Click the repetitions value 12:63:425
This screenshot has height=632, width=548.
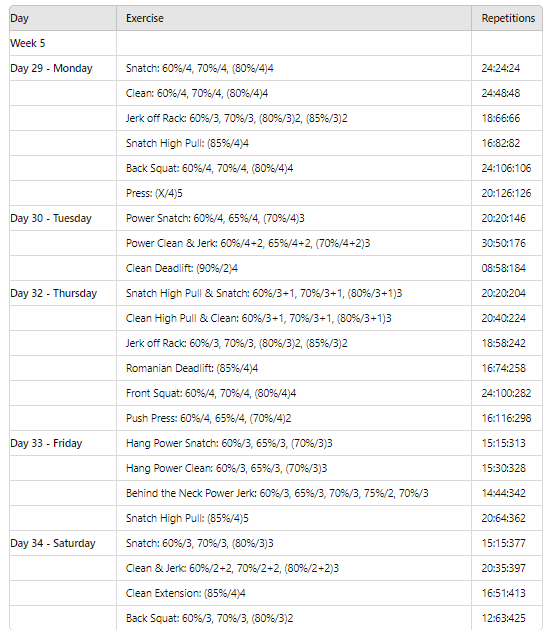point(503,618)
